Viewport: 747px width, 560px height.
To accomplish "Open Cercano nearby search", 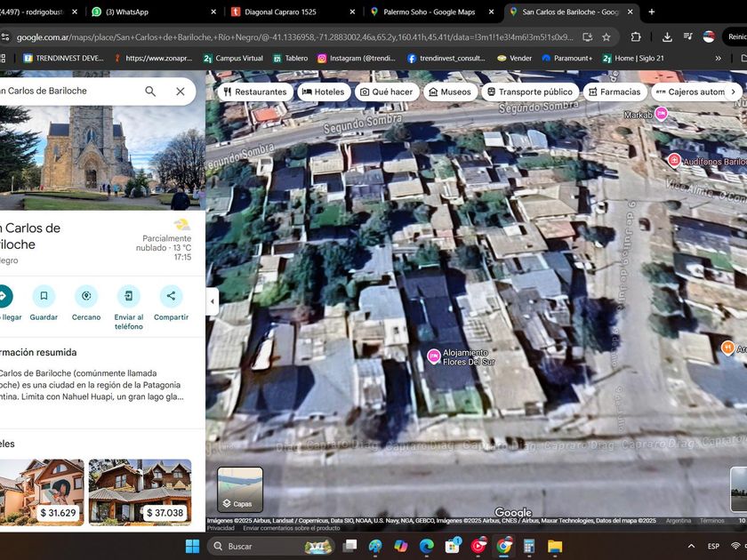I will point(86,297).
